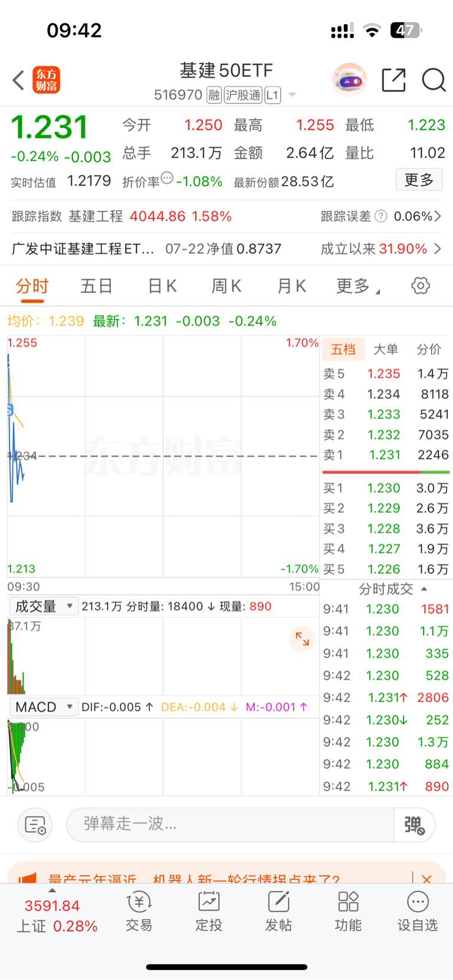Tap the 弹幕走一波 input field
This screenshot has height=980, width=453.
coord(230,825)
